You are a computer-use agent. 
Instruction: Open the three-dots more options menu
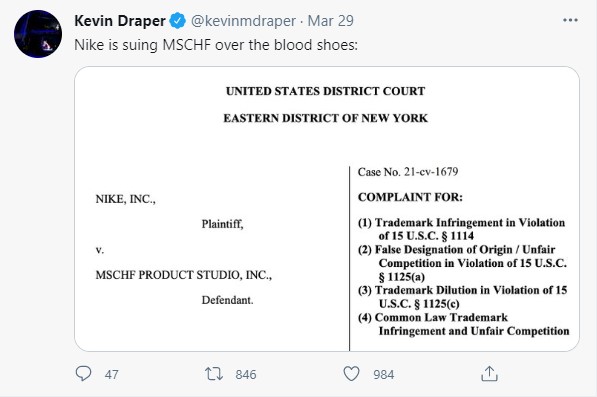point(570,20)
